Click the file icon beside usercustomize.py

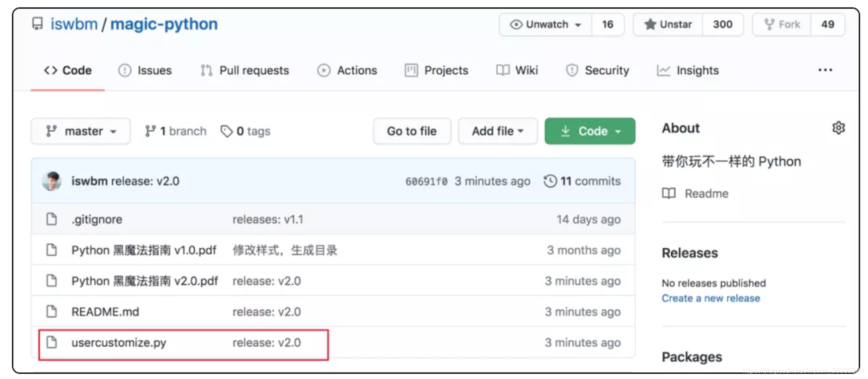point(52,342)
